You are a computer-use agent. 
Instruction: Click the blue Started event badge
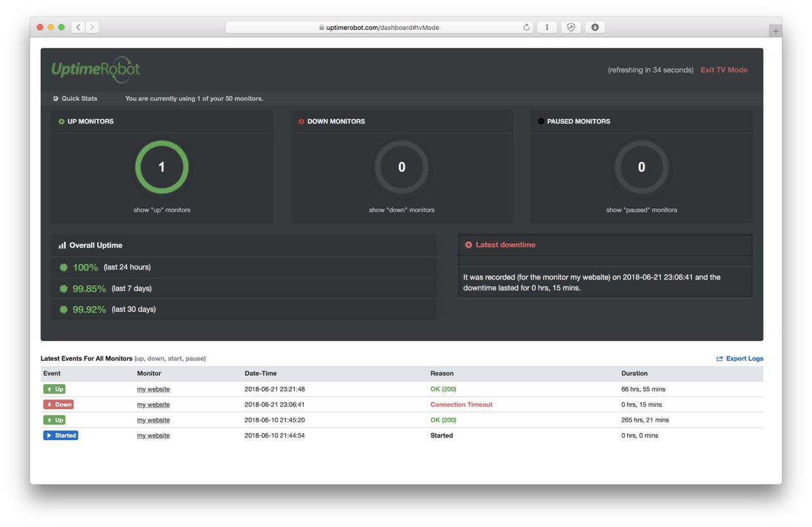pos(61,436)
